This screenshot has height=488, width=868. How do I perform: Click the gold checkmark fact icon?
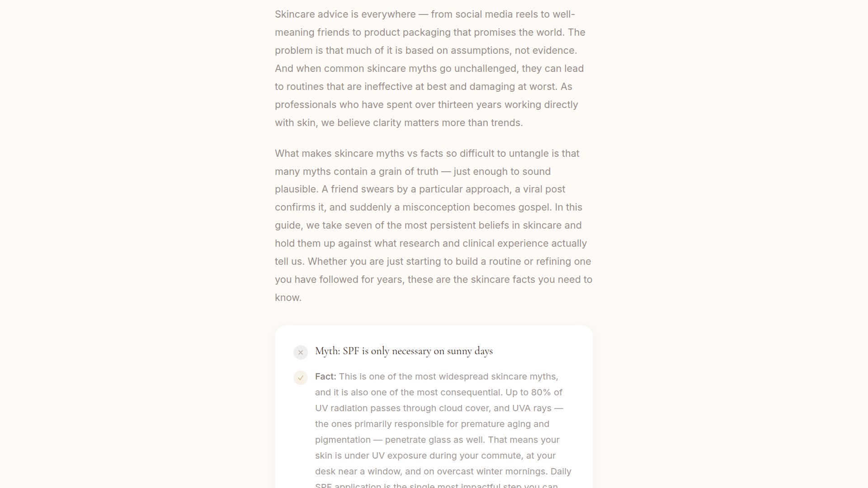click(301, 378)
